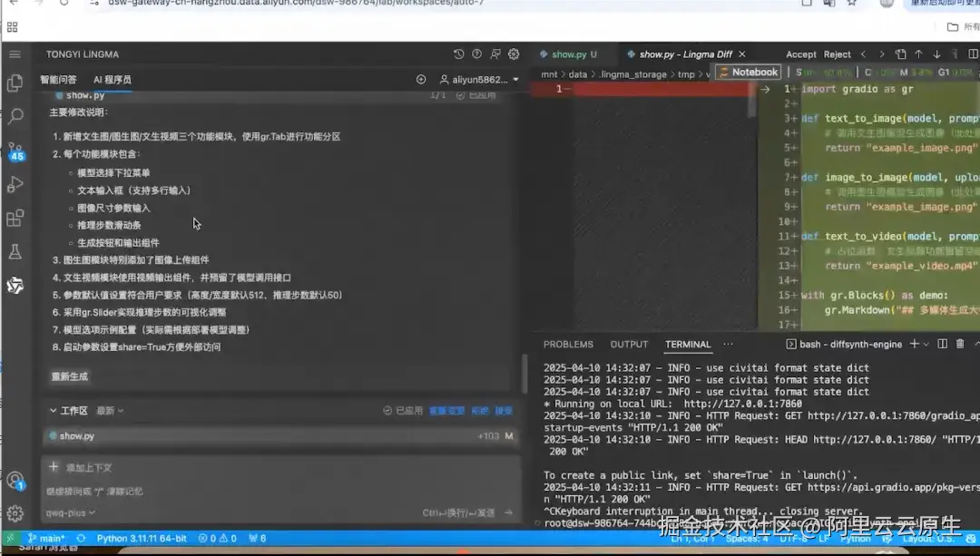Viewport: 980px width, 556px height.
Task: Open Tongyi Lingma settings gear
Action: pos(514,54)
